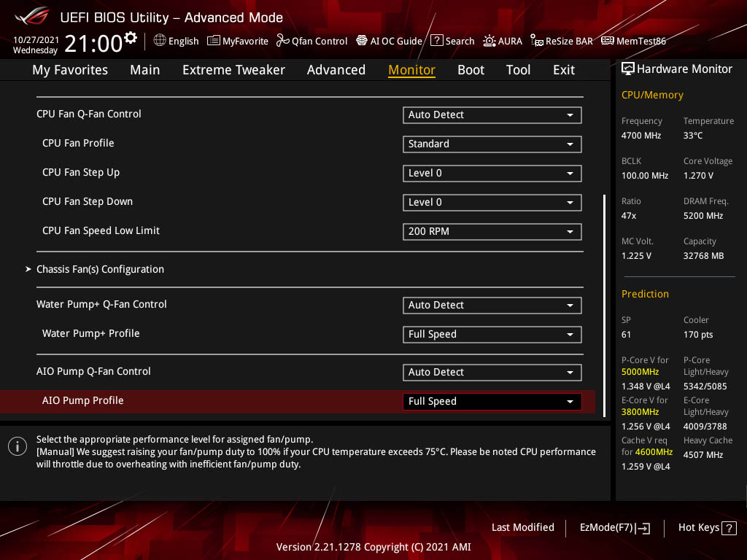Open AIO Pump Q-Fan Control dropdown
Image resolution: width=747 pixels, height=560 pixels.
click(x=492, y=373)
